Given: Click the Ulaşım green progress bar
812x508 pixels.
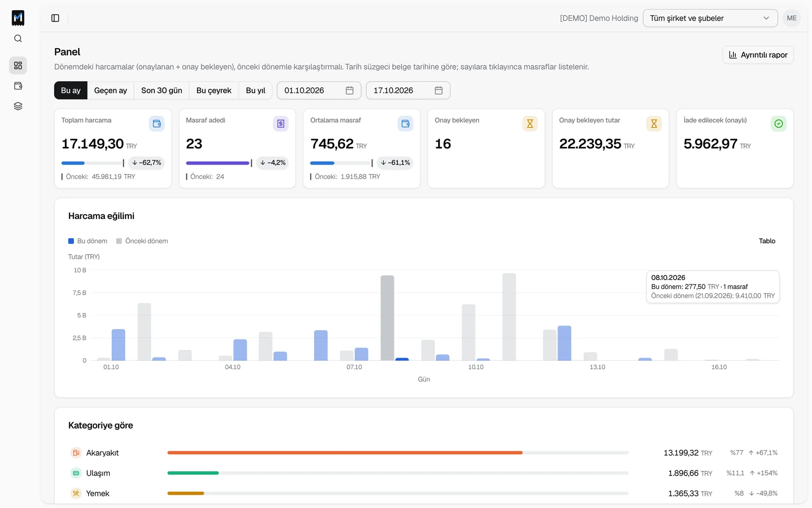Looking at the screenshot, I should (x=193, y=473).
